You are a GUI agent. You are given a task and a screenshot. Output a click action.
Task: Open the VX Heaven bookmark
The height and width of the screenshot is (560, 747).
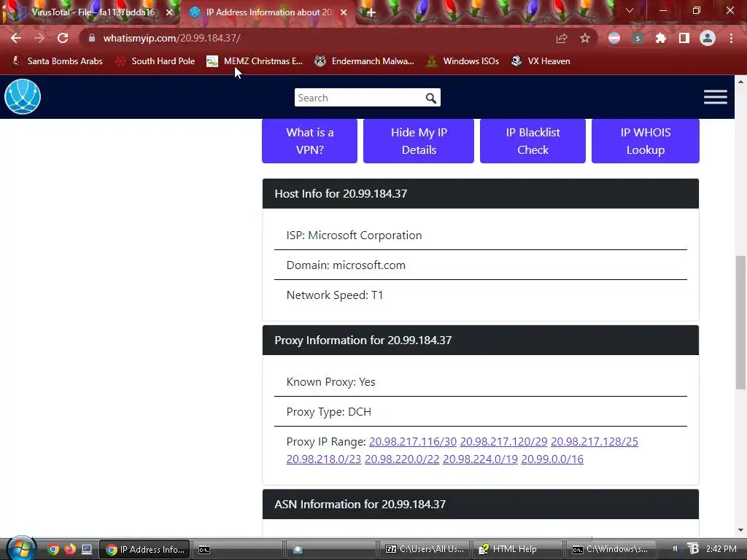coord(541,61)
